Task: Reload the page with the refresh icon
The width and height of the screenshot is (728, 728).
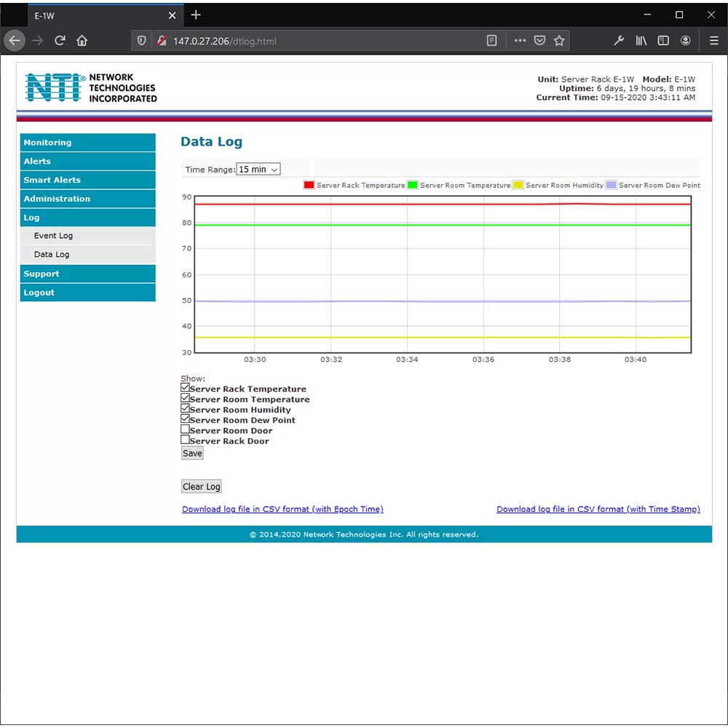Action: [60, 41]
